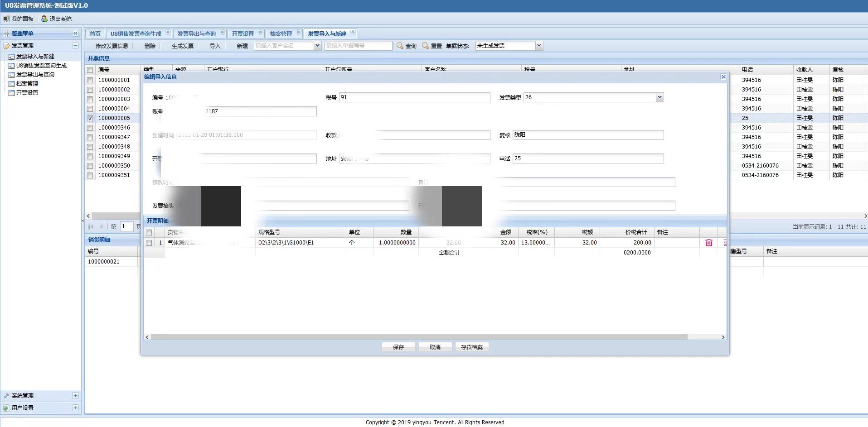The width and height of the screenshot is (868, 427).
Task: Check row 1000000004 checkbox
Action: click(x=90, y=109)
